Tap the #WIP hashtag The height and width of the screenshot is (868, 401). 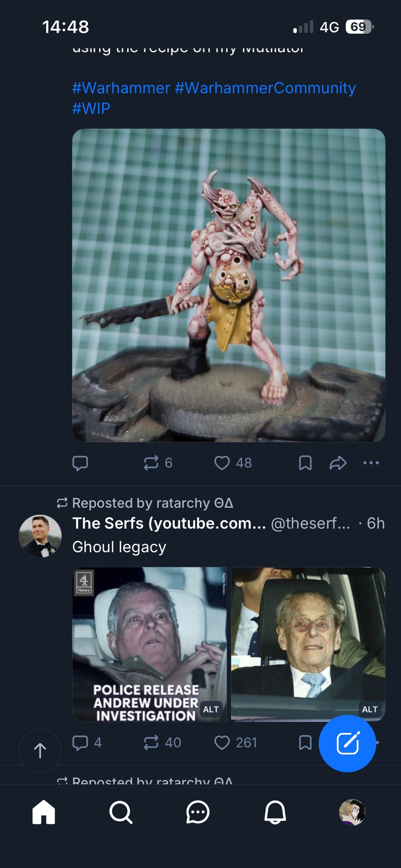[91, 108]
